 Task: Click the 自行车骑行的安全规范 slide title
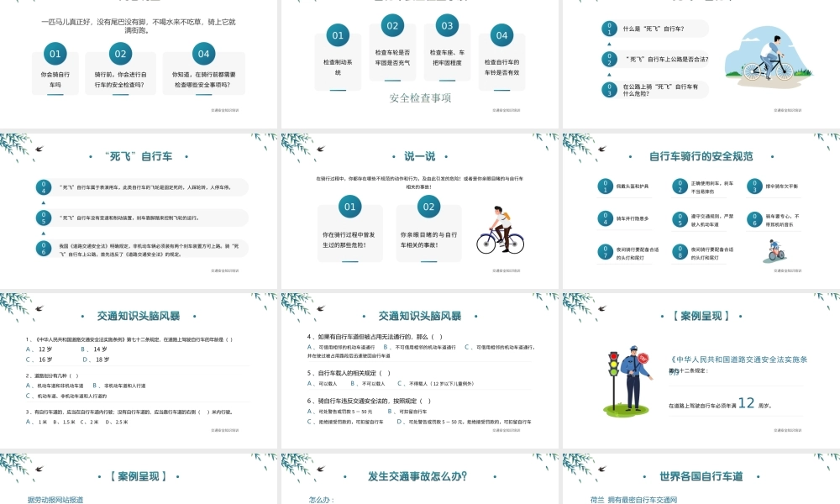[x=701, y=156]
